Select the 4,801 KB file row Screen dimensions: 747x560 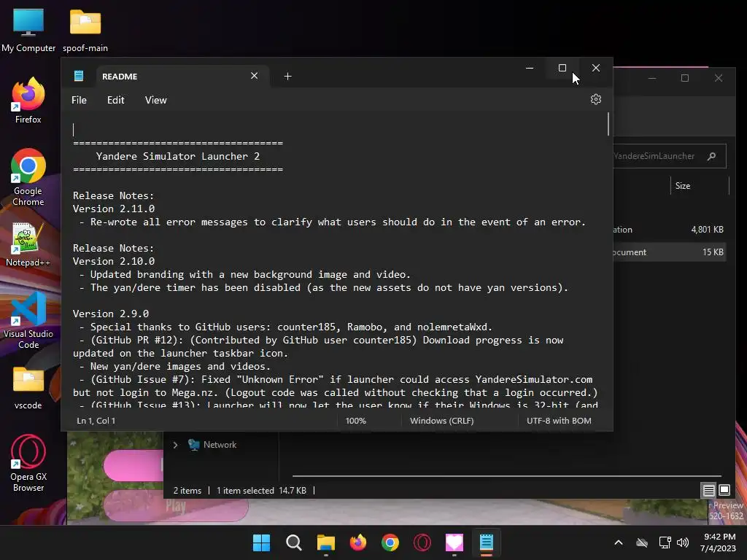coord(669,230)
